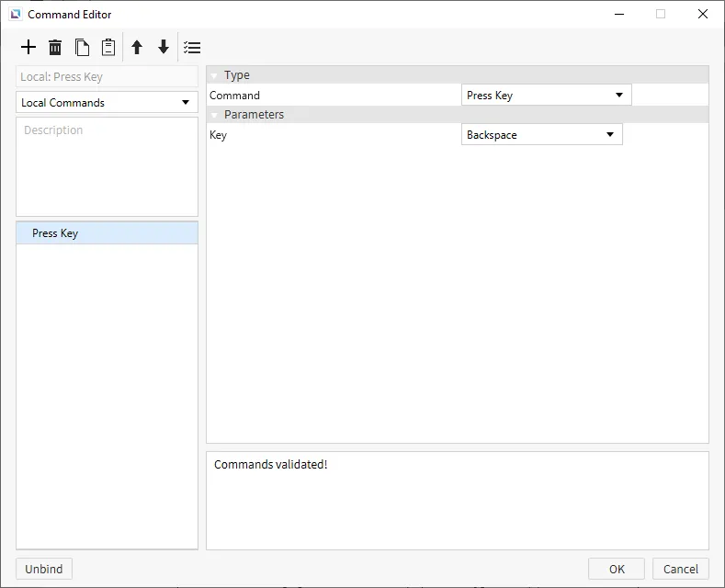This screenshot has height=588, width=725.
Task: Dismiss the dialog with Cancel
Action: pyautogui.click(x=681, y=569)
